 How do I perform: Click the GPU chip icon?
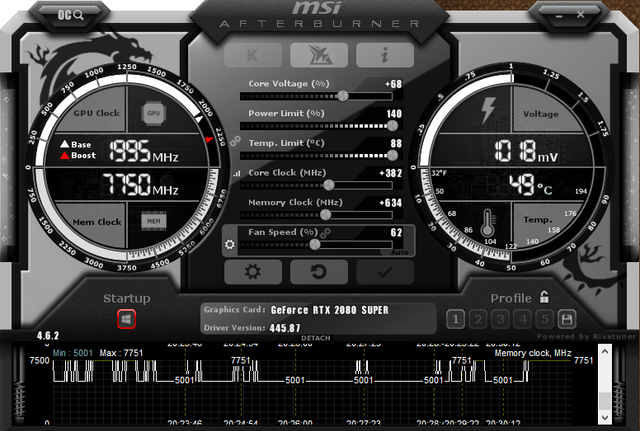point(153,113)
